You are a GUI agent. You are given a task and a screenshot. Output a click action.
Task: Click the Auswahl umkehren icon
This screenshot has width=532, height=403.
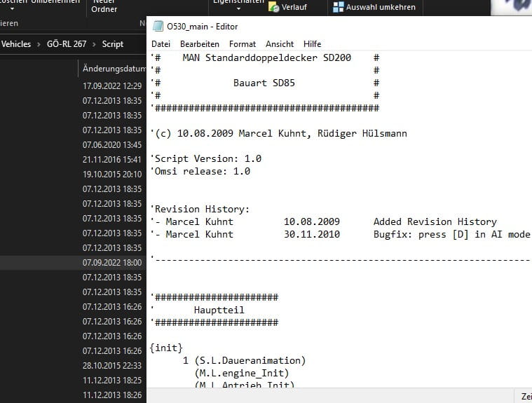point(339,8)
